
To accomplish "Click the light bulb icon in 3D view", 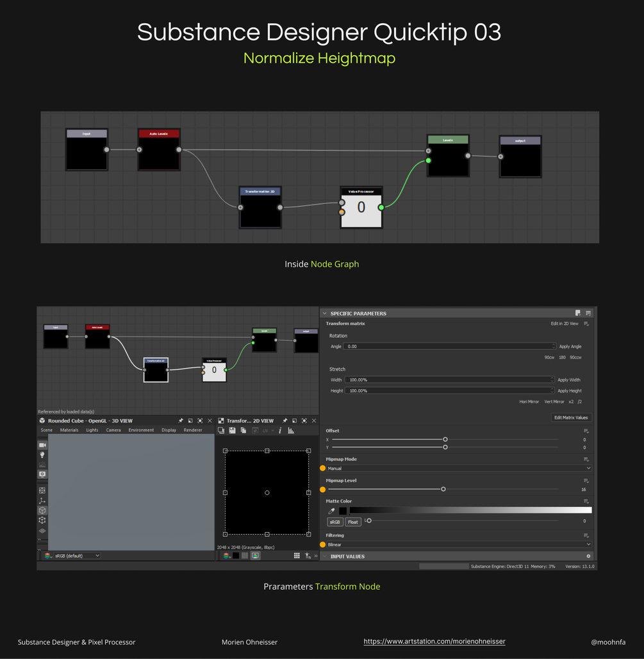I will click(42, 455).
